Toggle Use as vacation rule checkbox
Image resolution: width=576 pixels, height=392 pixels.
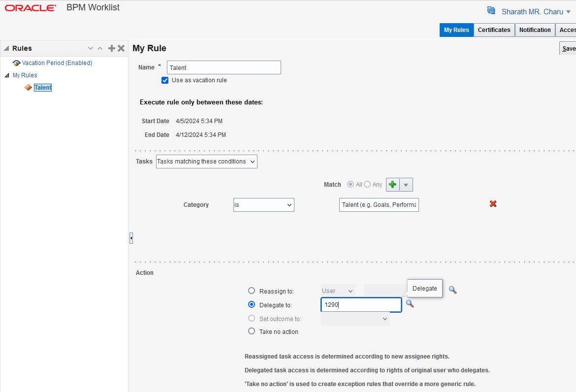165,80
